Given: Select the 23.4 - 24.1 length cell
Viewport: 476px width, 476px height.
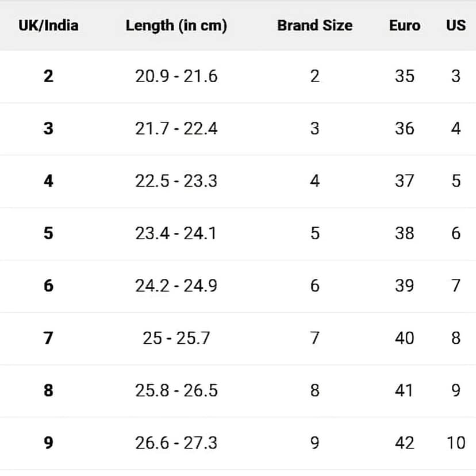Looking at the screenshot, I should pyautogui.click(x=176, y=233).
